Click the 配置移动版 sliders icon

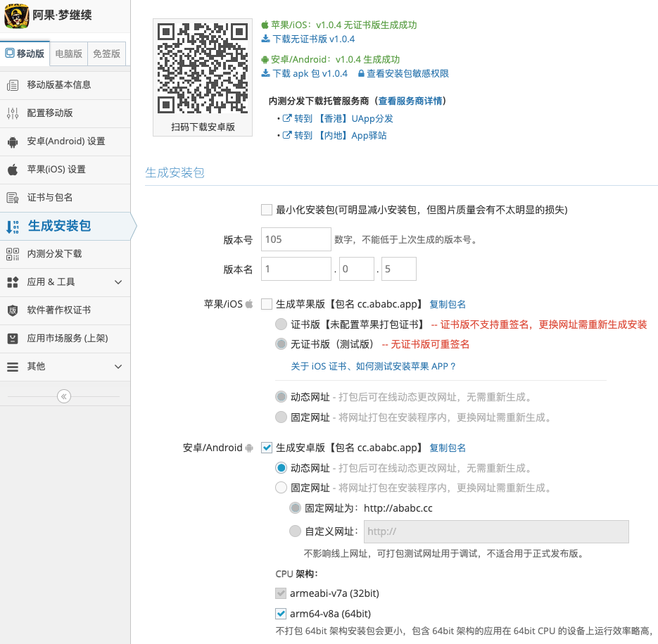tap(13, 113)
